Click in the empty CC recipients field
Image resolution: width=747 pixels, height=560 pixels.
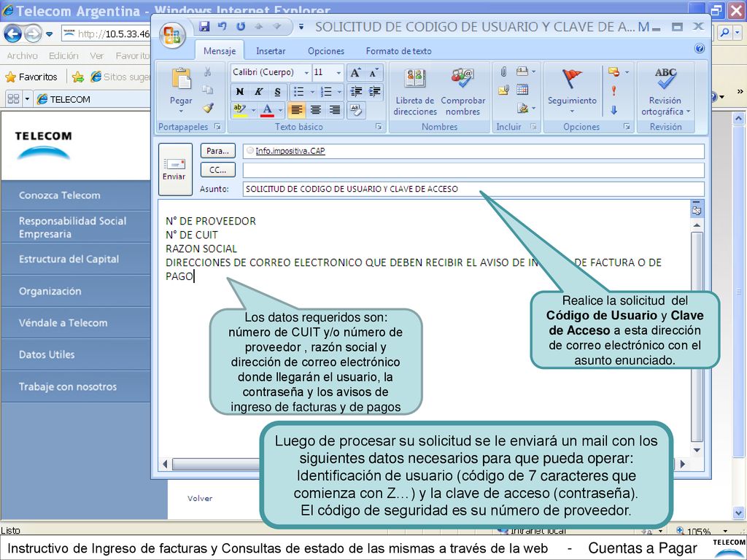[x=473, y=170]
